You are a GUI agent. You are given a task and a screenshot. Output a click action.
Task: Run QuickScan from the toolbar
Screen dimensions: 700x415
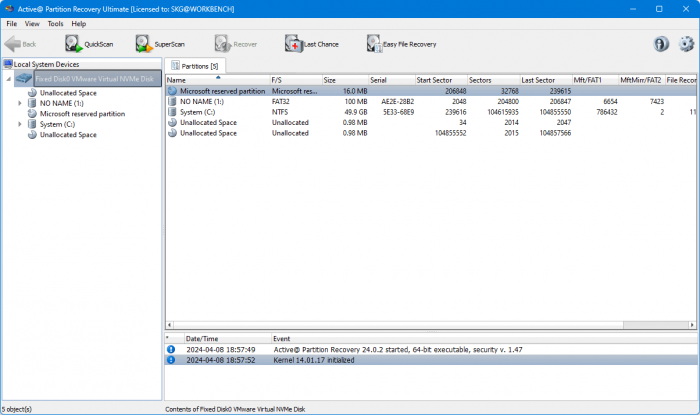pyautogui.click(x=89, y=44)
